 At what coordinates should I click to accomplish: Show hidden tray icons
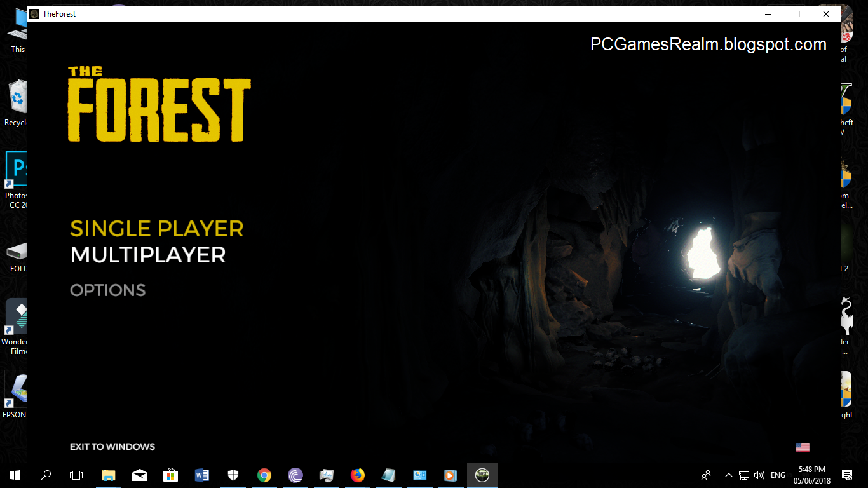point(728,475)
